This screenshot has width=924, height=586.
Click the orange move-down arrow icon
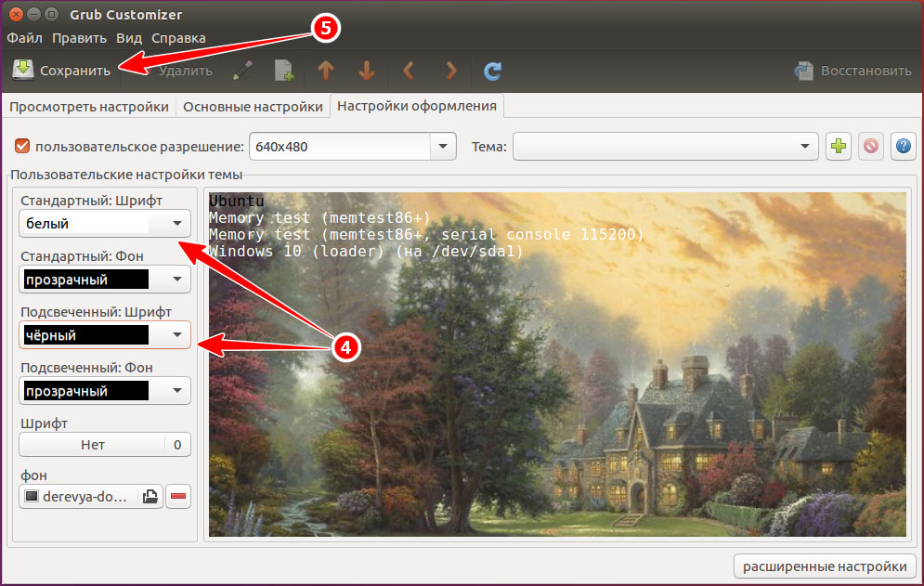coord(367,71)
